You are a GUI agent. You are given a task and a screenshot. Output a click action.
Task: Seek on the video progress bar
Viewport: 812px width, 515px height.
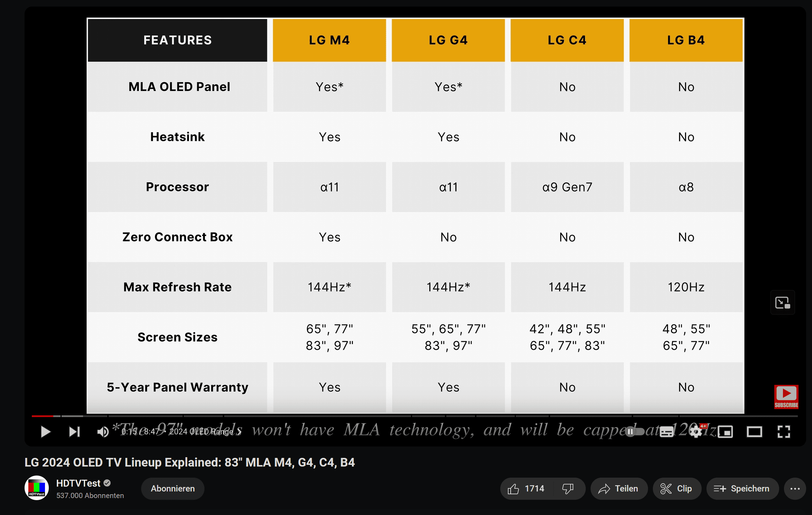(x=414, y=416)
